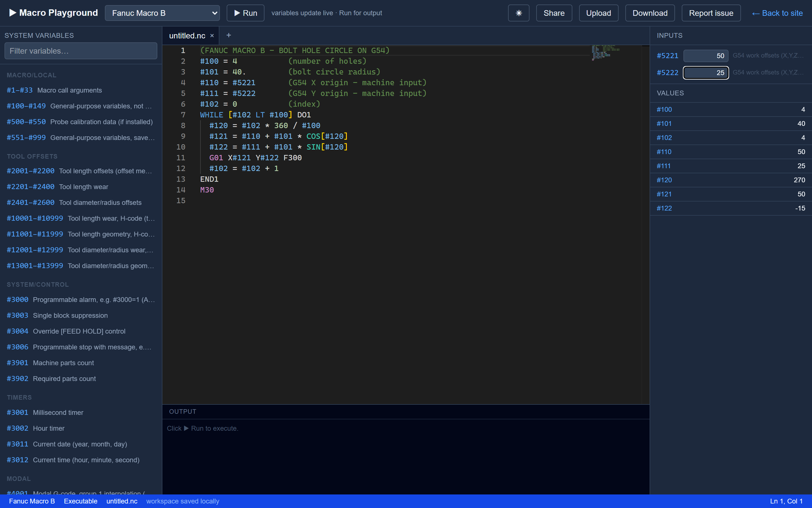The width and height of the screenshot is (812, 508).
Task: Click the Macro Playground logo
Action: click(x=53, y=13)
